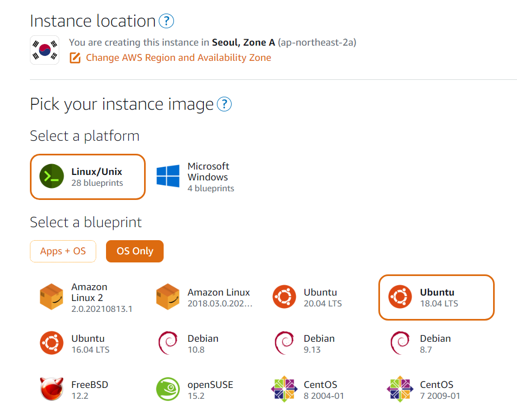Click the Debian "10.8" version text
Screen dimensions: 517x420
click(x=196, y=349)
